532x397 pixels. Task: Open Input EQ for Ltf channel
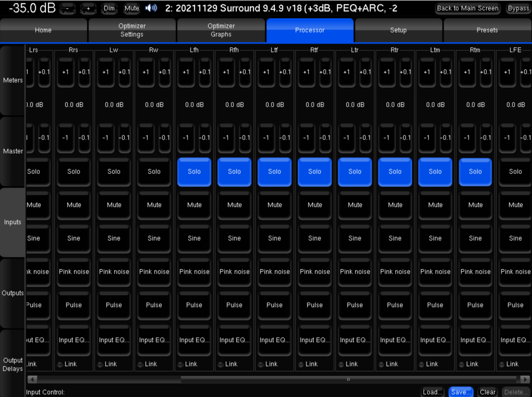pos(274,340)
